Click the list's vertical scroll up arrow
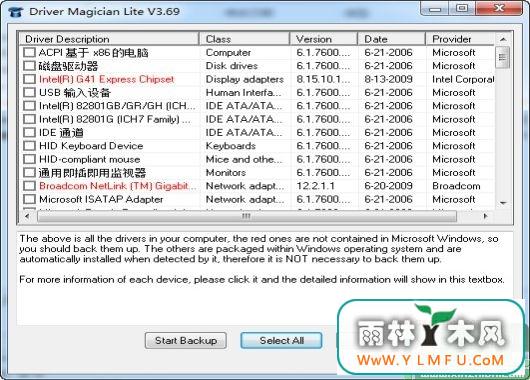Screen dimensions: 530x380 (x=503, y=39)
